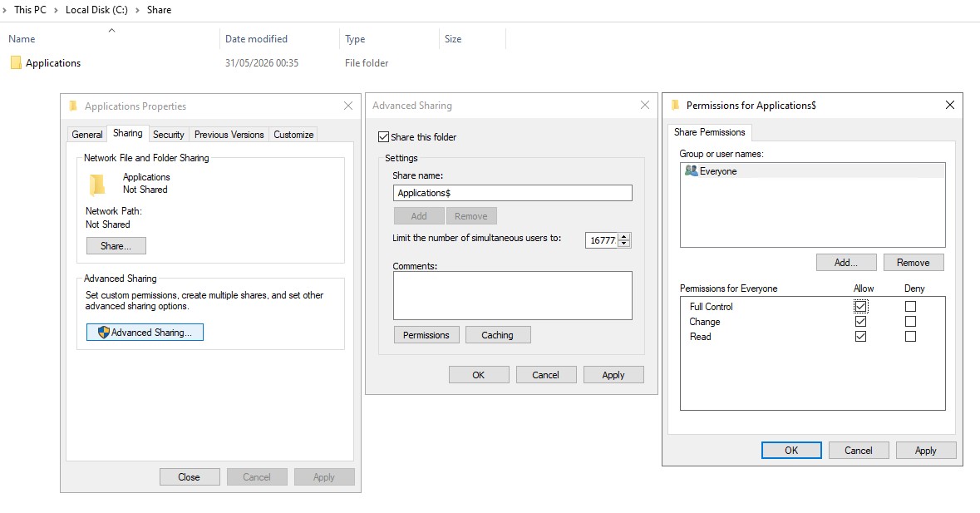The width and height of the screenshot is (980, 513).
Task: Click the Permissions button in Advanced Sharing
Action: pyautogui.click(x=426, y=335)
